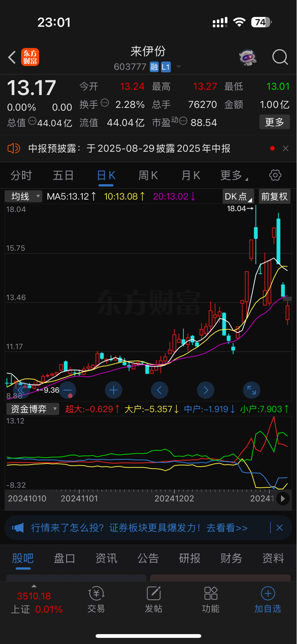The width and height of the screenshot is (297, 644).
Task: Switch to the 月K chart tab
Action: tap(191, 176)
